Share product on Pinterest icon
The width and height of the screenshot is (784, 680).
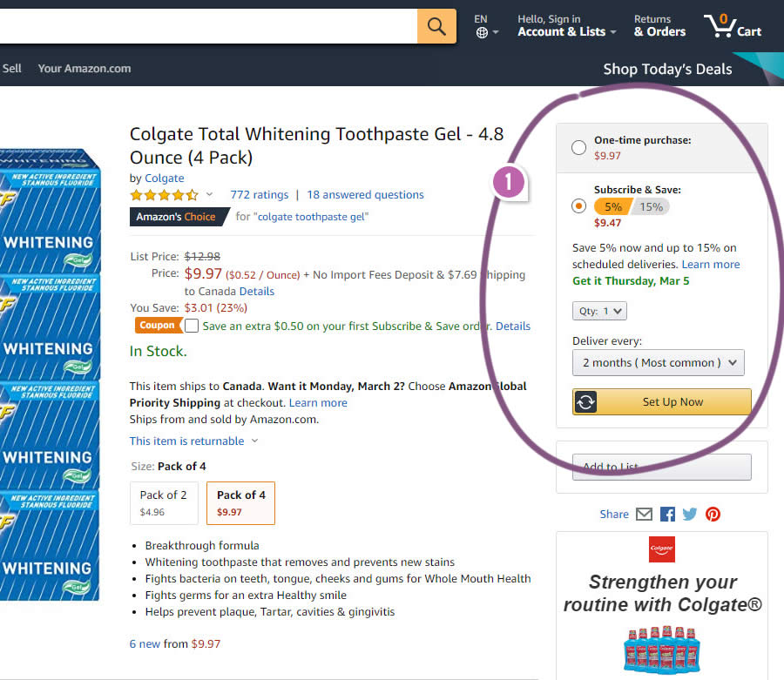coord(713,515)
